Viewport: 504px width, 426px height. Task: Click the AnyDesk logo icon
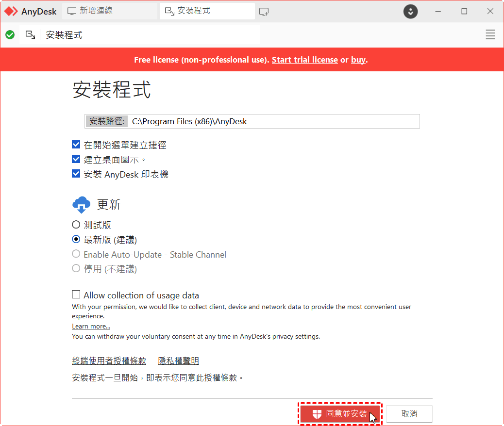tap(11, 11)
